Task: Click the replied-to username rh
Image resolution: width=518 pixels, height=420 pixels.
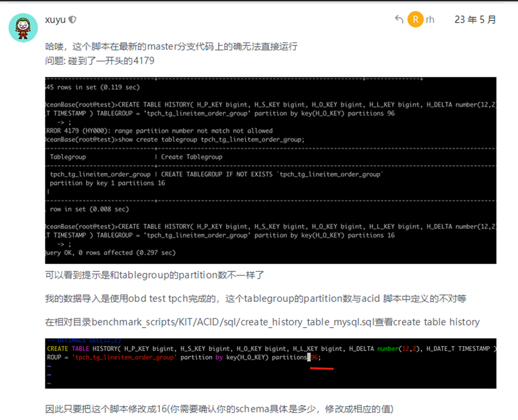Action: point(430,20)
